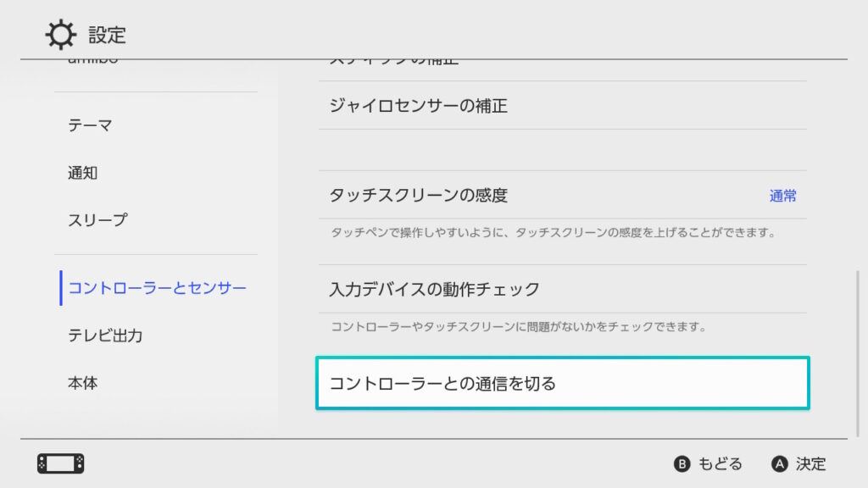Select the partially hidden amiibo entry
The width and height of the screenshot is (868, 488).
pos(93,60)
